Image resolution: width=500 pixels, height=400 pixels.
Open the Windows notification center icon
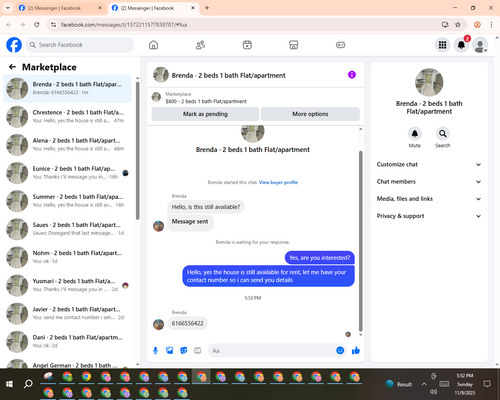click(x=487, y=384)
